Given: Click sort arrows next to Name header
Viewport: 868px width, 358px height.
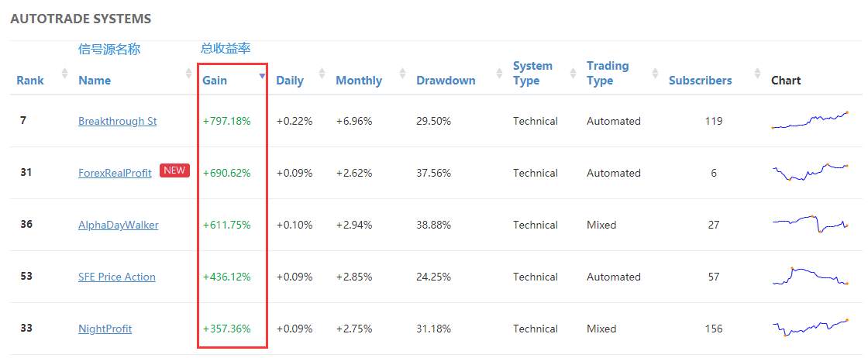Looking at the screenshot, I should click(189, 73).
